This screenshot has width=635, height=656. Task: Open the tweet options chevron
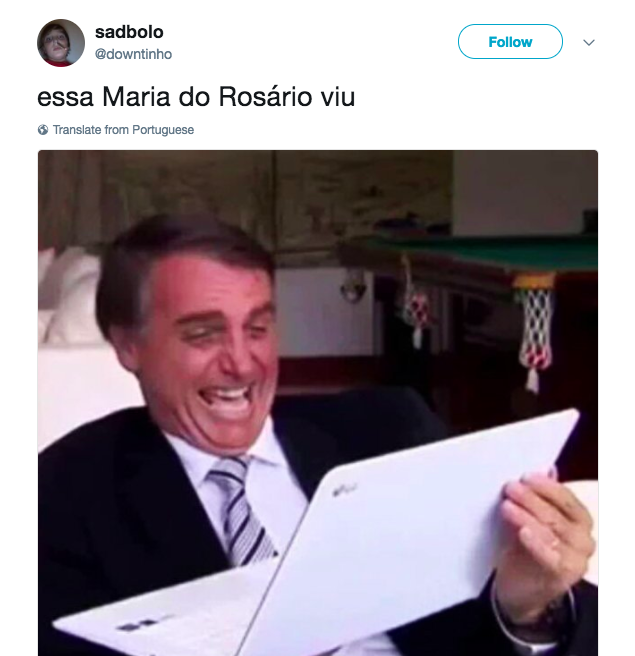click(589, 42)
